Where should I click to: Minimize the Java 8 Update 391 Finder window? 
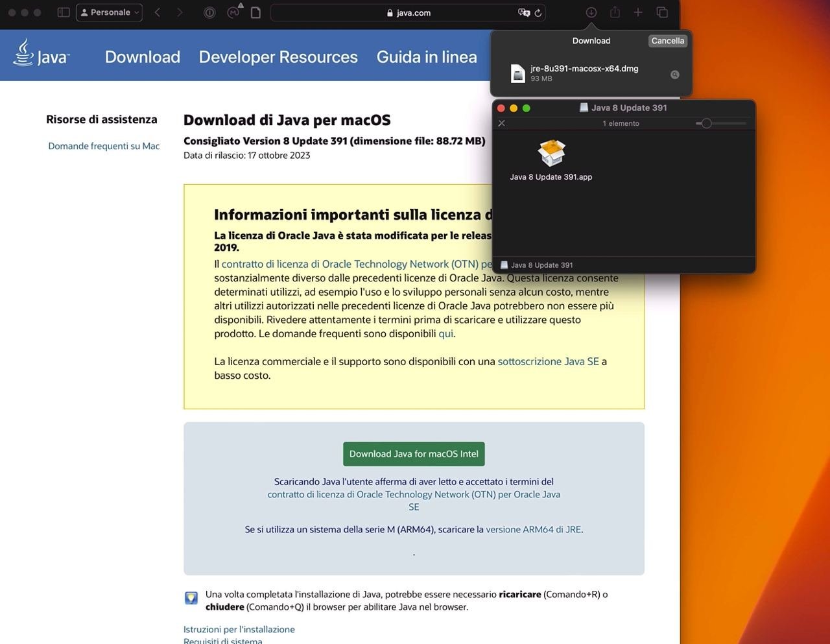(514, 108)
